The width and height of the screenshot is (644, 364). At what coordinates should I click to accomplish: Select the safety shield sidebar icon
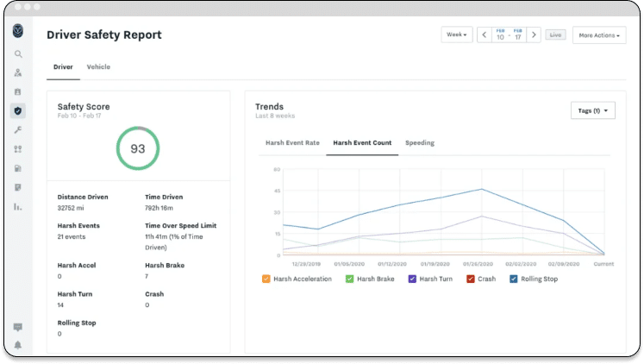(x=17, y=111)
